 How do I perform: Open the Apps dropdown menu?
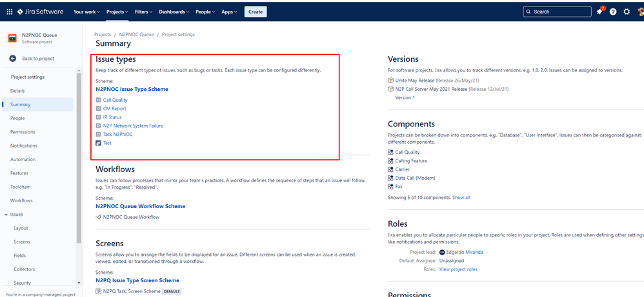(229, 12)
